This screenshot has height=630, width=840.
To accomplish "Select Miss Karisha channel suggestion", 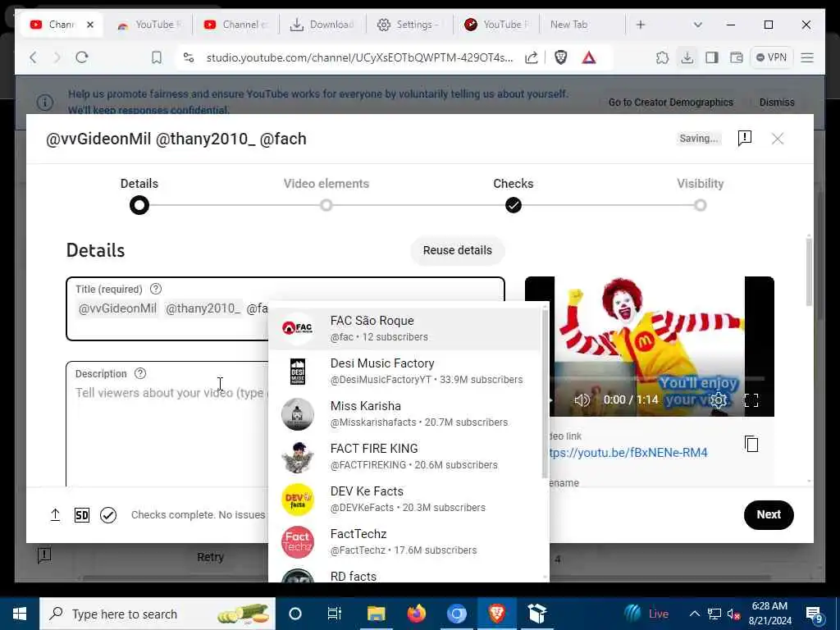I will pos(405,413).
